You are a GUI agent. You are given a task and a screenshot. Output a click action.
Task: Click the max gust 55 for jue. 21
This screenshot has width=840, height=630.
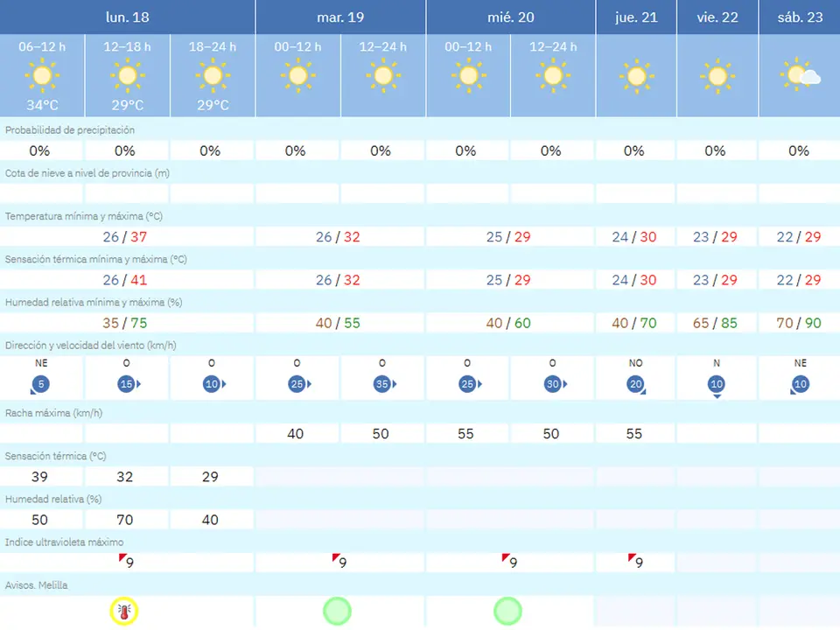coord(633,434)
